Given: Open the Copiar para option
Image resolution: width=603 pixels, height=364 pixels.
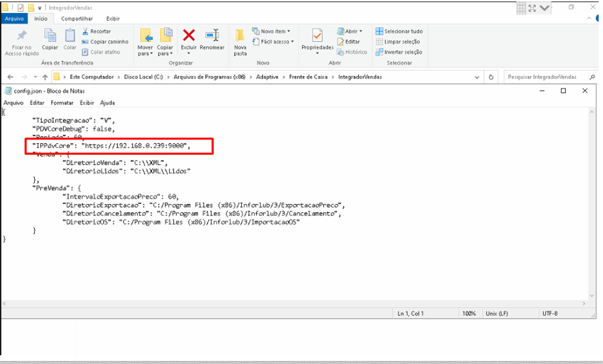Looking at the screenshot, I should [x=165, y=42].
